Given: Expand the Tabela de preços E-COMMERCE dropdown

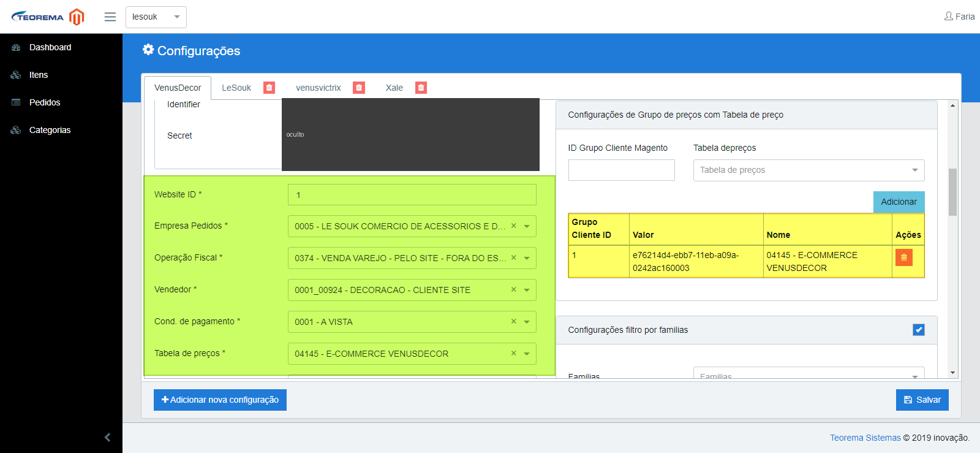Looking at the screenshot, I should tap(527, 354).
